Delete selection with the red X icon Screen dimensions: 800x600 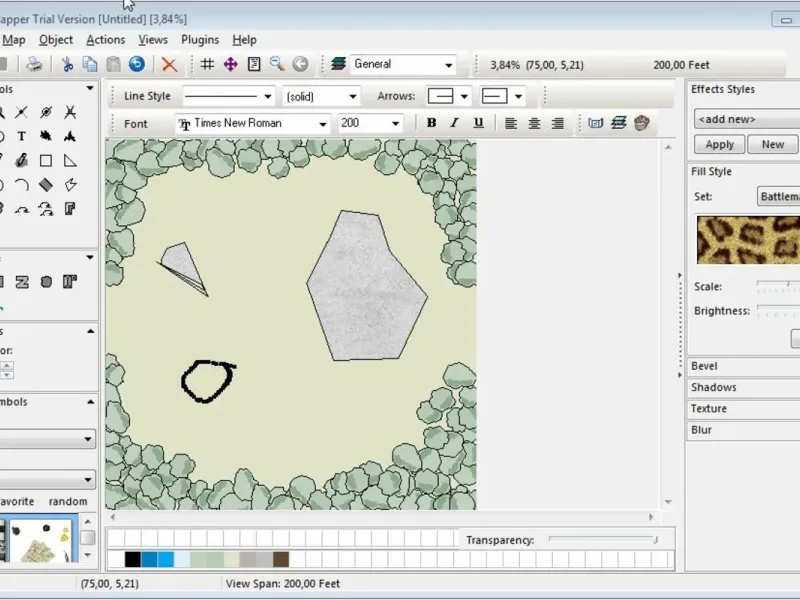click(169, 64)
